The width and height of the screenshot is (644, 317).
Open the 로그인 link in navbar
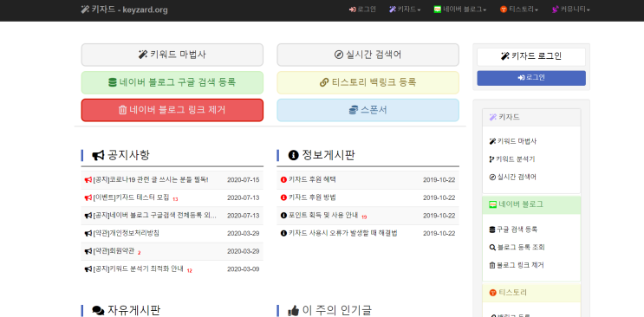click(x=362, y=10)
